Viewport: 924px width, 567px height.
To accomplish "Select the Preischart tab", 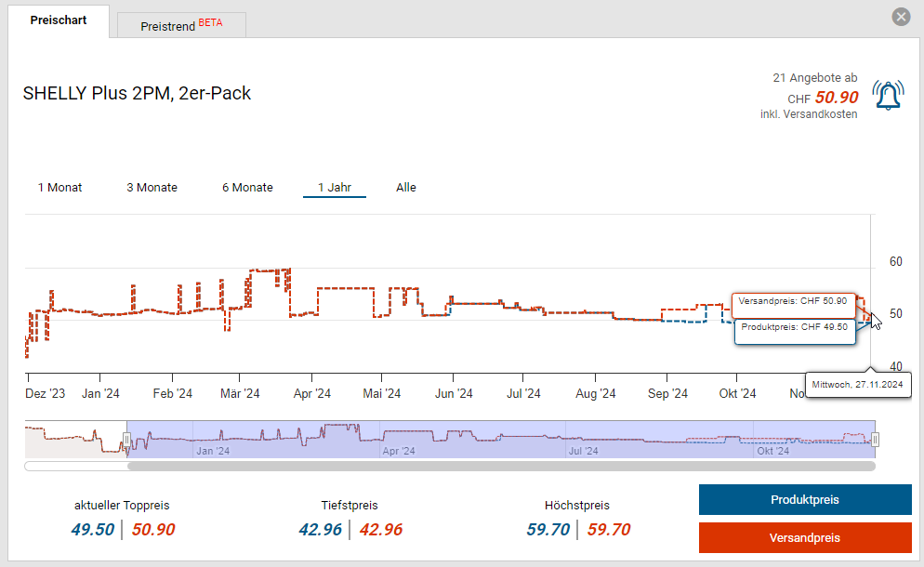I will click(x=59, y=20).
